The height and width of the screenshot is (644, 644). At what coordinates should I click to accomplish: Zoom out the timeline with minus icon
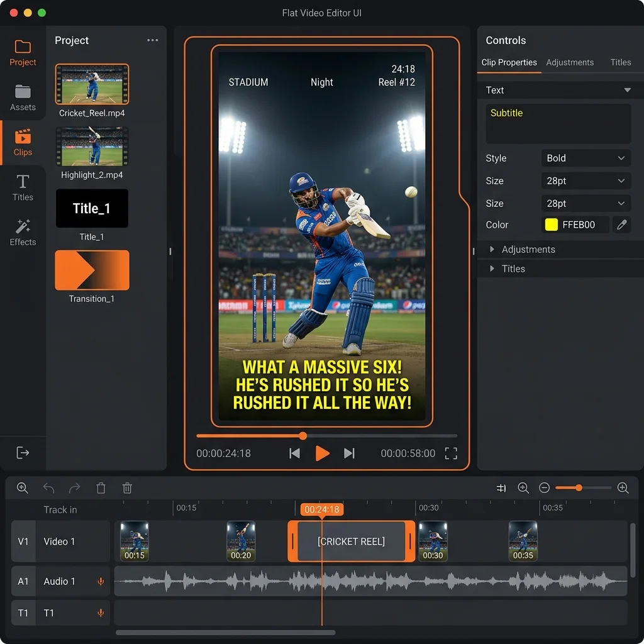[544, 488]
